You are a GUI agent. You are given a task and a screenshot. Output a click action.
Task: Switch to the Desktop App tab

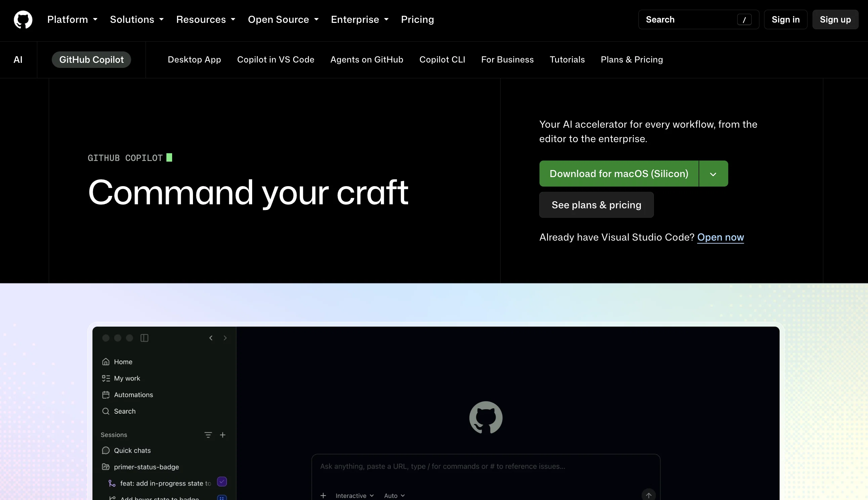coord(194,59)
